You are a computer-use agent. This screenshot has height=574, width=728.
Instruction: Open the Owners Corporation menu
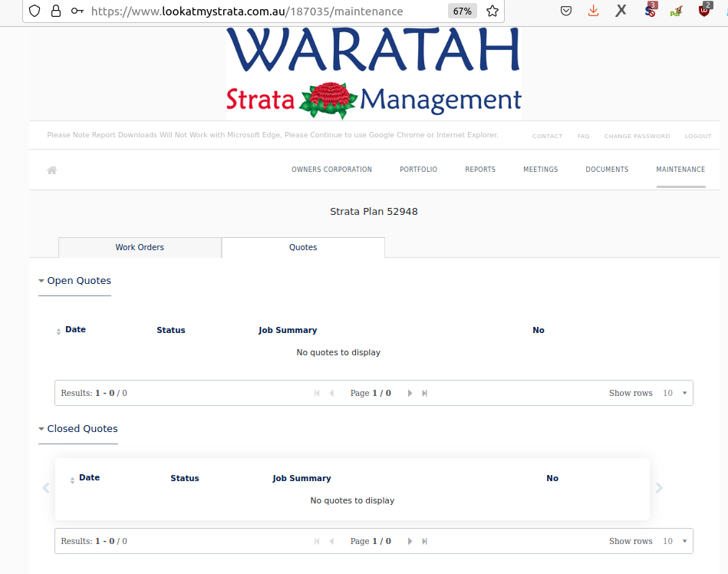click(x=331, y=170)
